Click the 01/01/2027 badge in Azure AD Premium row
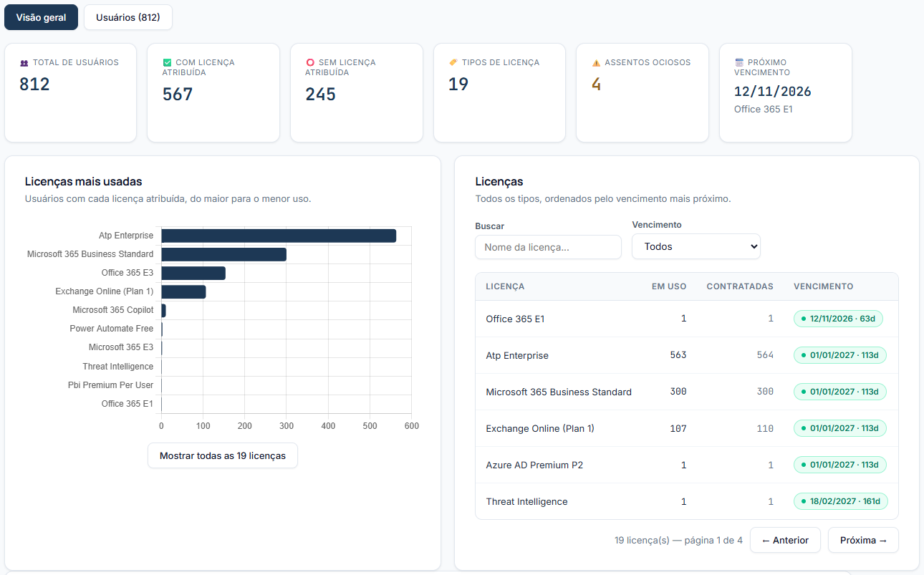Viewport: 924px width, 575px height. coord(840,465)
